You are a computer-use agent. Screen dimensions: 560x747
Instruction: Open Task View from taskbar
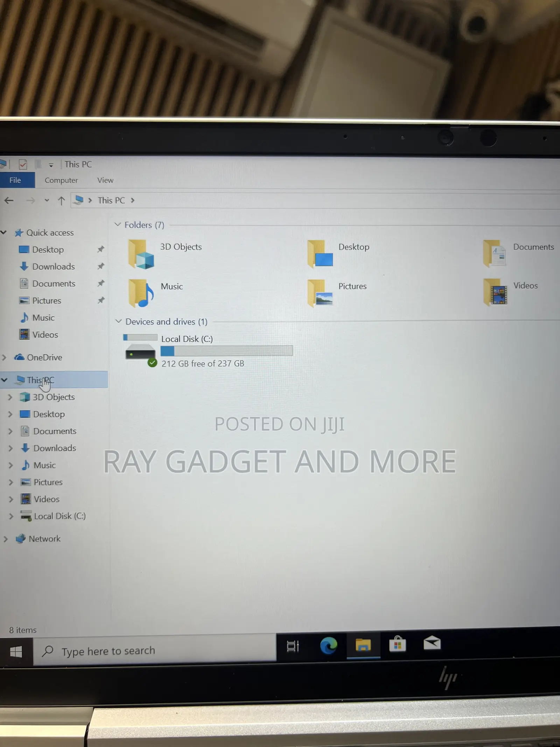pyautogui.click(x=293, y=646)
